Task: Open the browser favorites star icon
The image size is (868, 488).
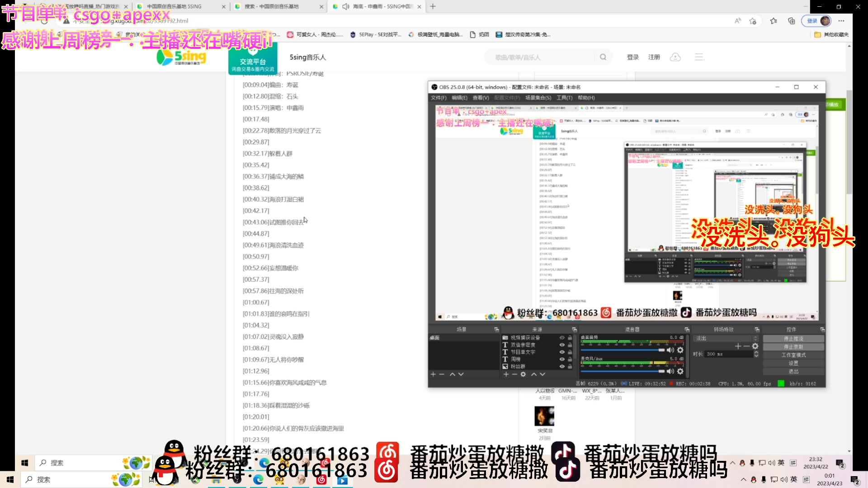Action: (774, 21)
